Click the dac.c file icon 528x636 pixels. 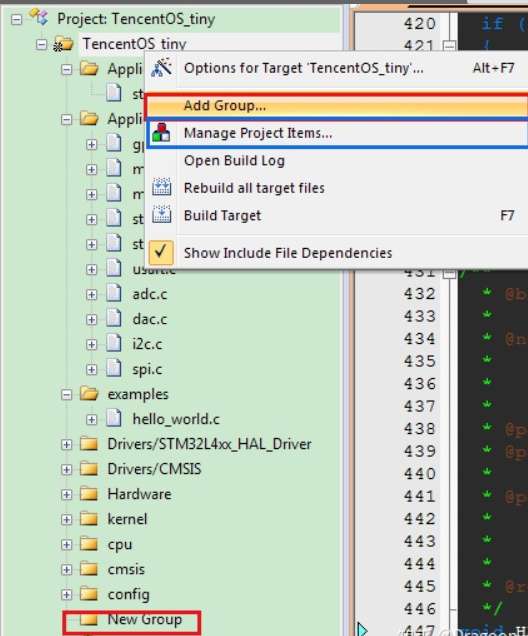(114, 318)
